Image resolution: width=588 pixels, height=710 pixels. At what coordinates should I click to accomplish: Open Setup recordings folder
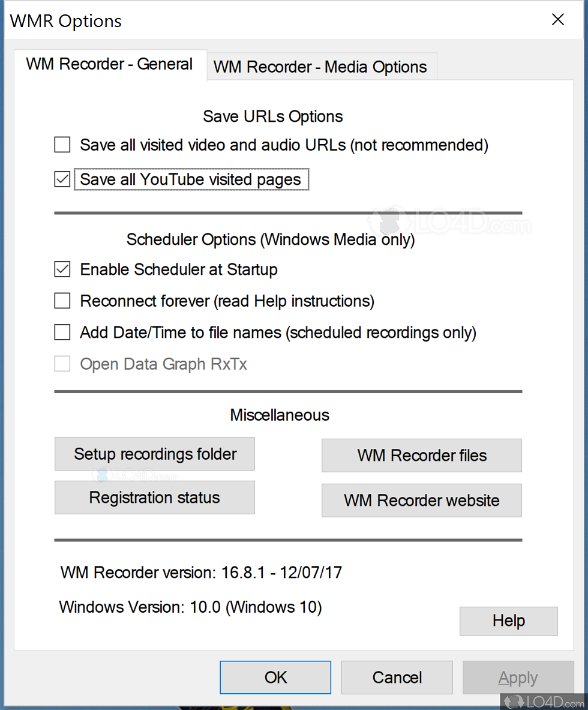pos(155,454)
